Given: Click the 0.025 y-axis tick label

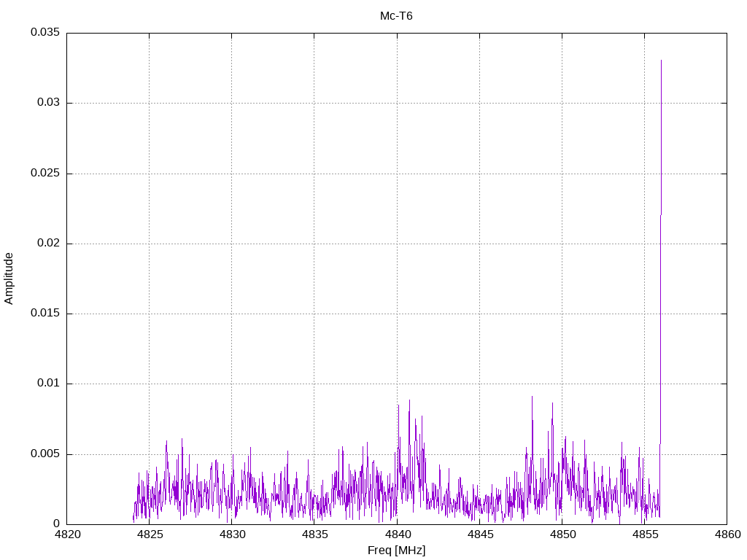Looking at the screenshot, I should click(x=45, y=173).
